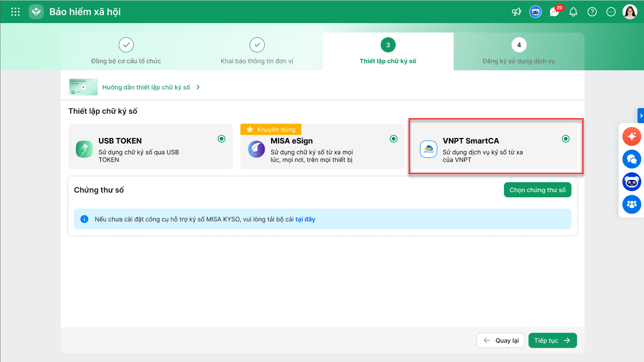Click the step 2 checkmark circle
Screen dimensions: 644x362
257,45
